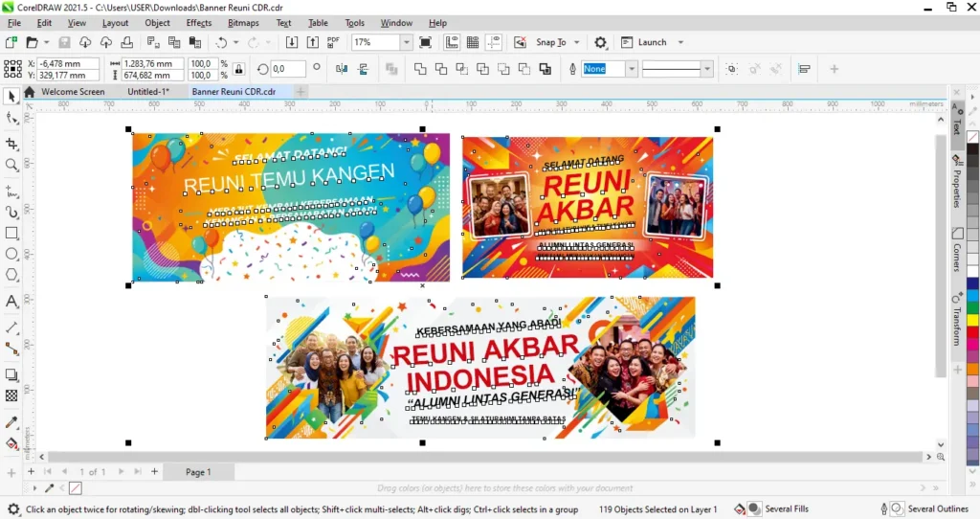Screen dimensions: 980x519
Task: Open the Transform docker tab
Action: (x=957, y=320)
